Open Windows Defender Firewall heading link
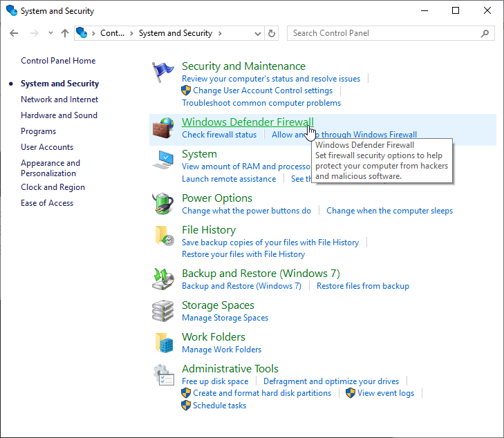 pos(248,122)
